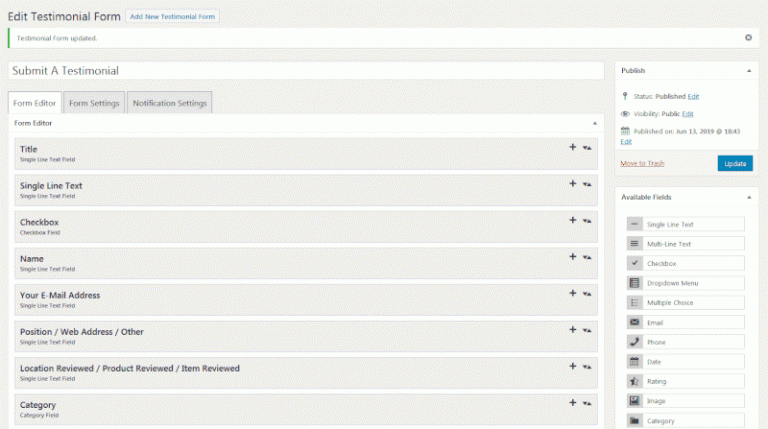The image size is (768, 429).
Task: Add the Single Line Text field icon
Action: tap(634, 224)
